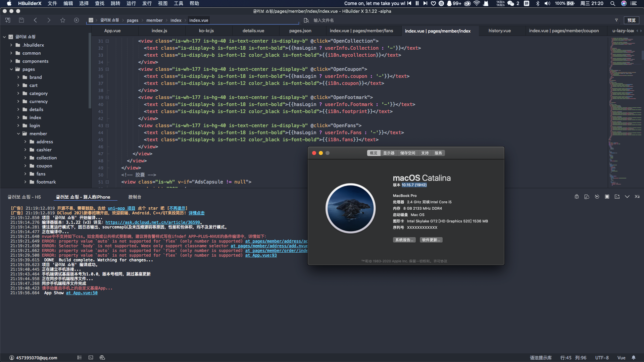Pause the music in menu bar player
644x362 pixels.
coord(417,3)
